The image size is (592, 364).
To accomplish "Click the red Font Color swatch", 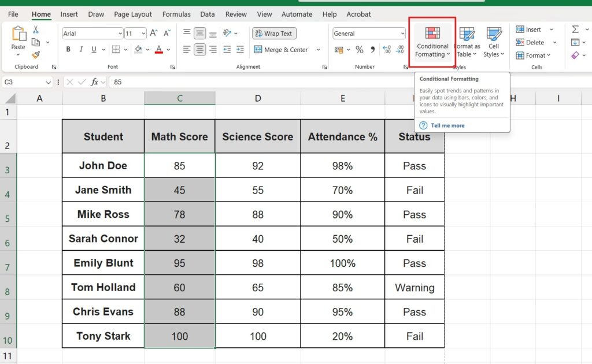I will coord(158,50).
